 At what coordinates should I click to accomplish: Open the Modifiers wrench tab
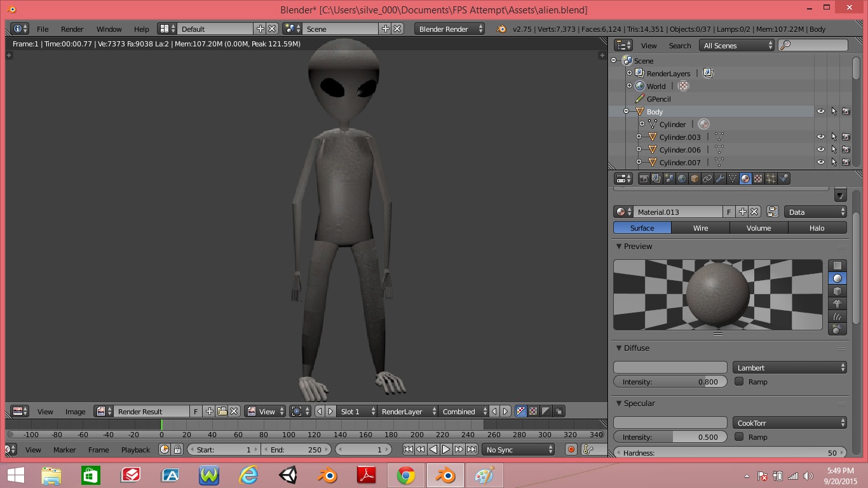(720, 179)
